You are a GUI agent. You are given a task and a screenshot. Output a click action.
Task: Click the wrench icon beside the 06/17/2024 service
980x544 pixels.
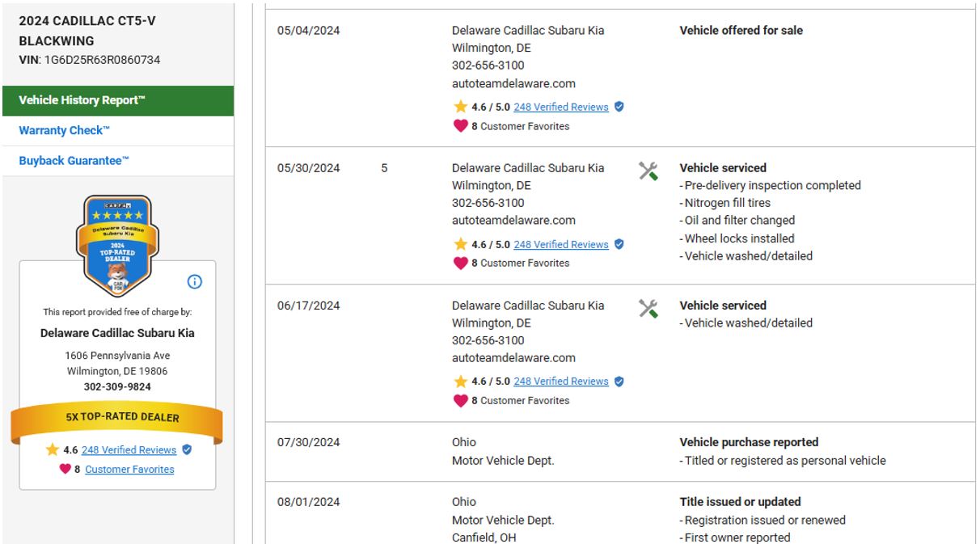[x=648, y=308]
